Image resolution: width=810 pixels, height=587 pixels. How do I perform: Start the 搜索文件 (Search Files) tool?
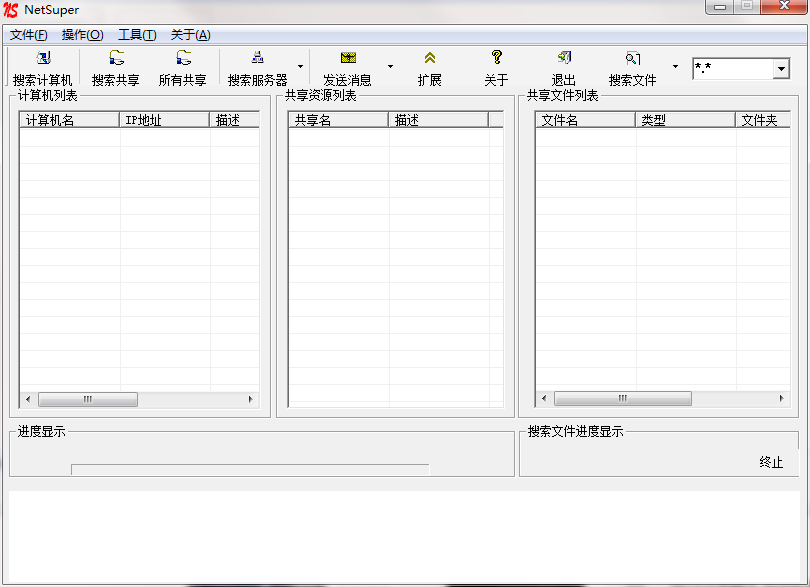point(631,67)
